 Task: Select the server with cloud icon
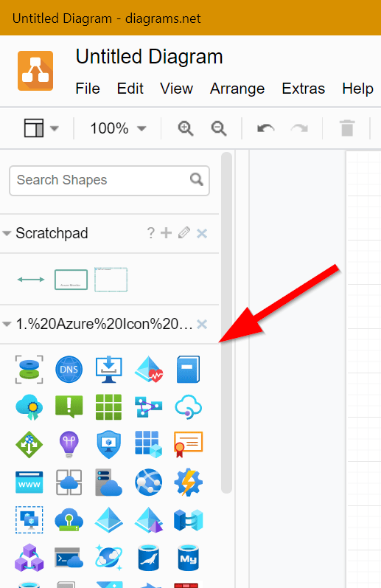click(x=108, y=482)
